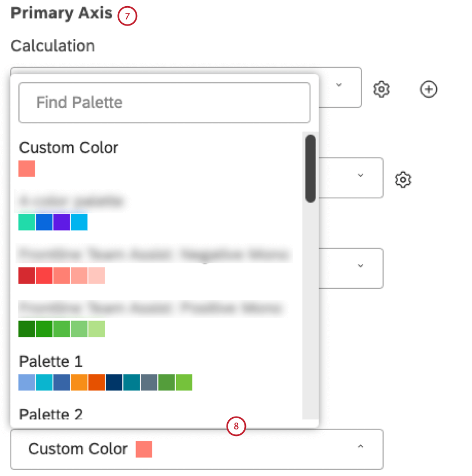Select the Custom Color option in the list
The image size is (472, 476).
point(68,148)
